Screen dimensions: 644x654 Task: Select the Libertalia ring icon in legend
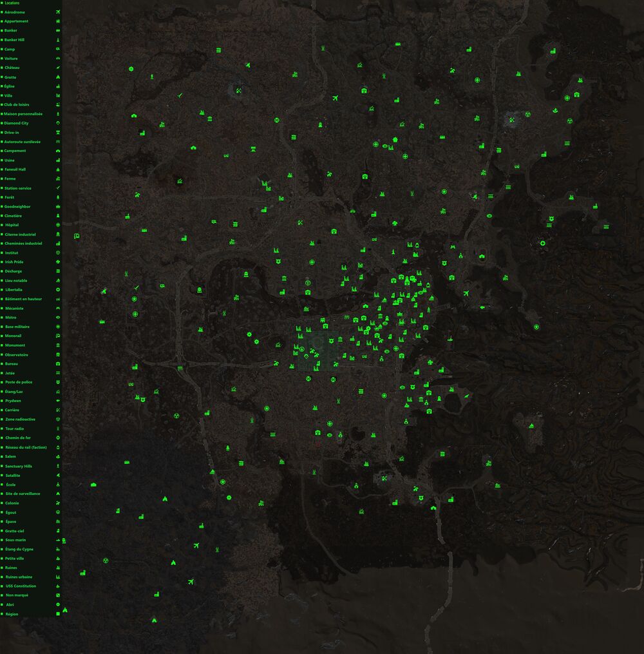click(58, 289)
